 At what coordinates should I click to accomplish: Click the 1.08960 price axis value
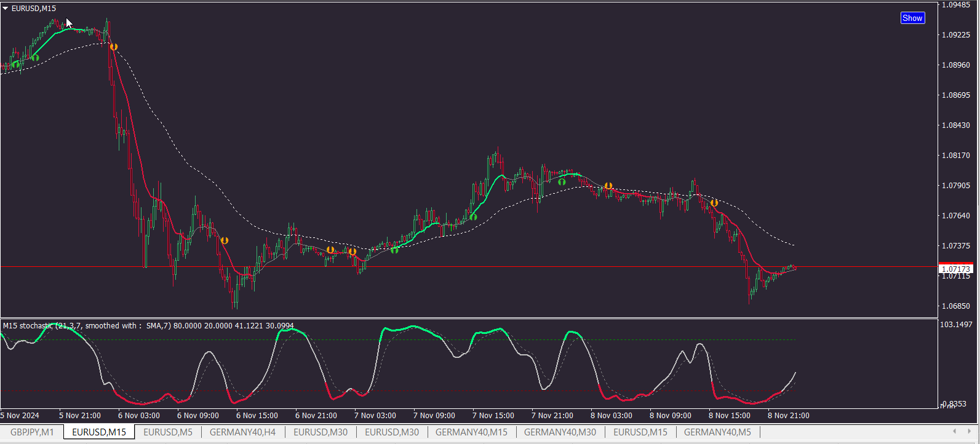[x=956, y=65]
